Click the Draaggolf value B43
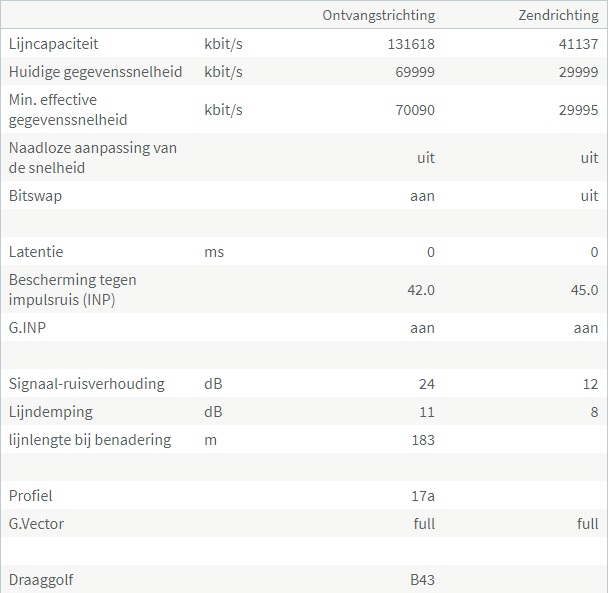This screenshot has height=593, width=608. pos(422,580)
